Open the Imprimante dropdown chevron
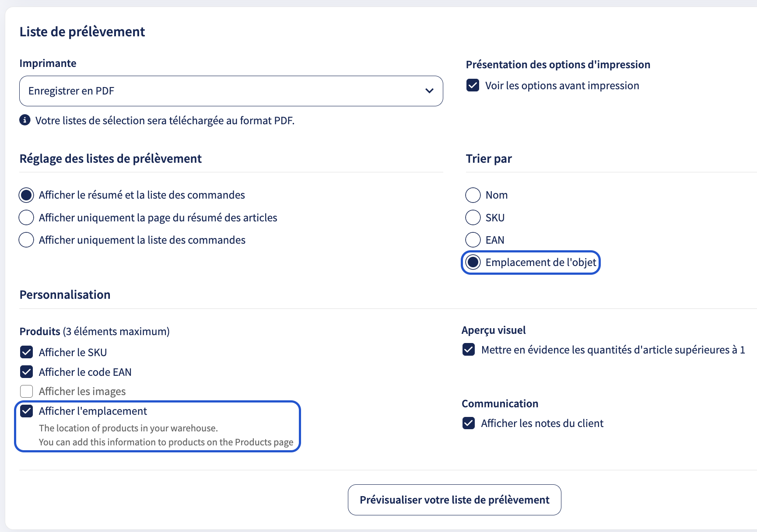 [429, 91]
